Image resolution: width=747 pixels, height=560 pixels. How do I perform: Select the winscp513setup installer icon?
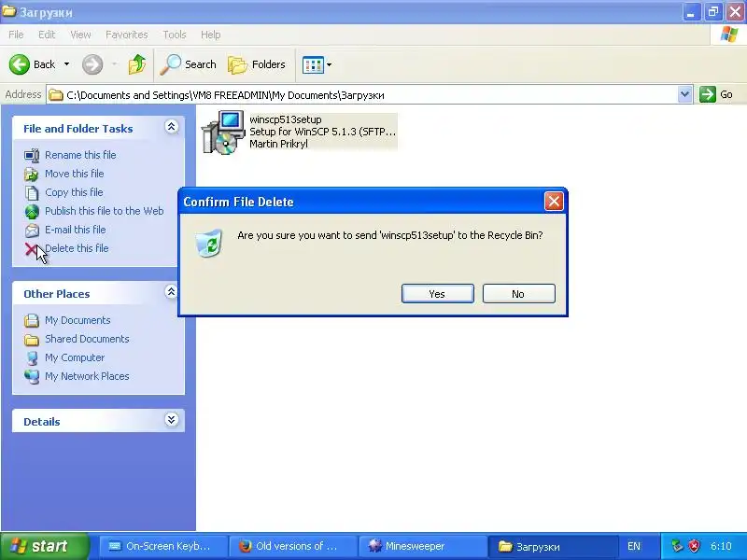223,133
